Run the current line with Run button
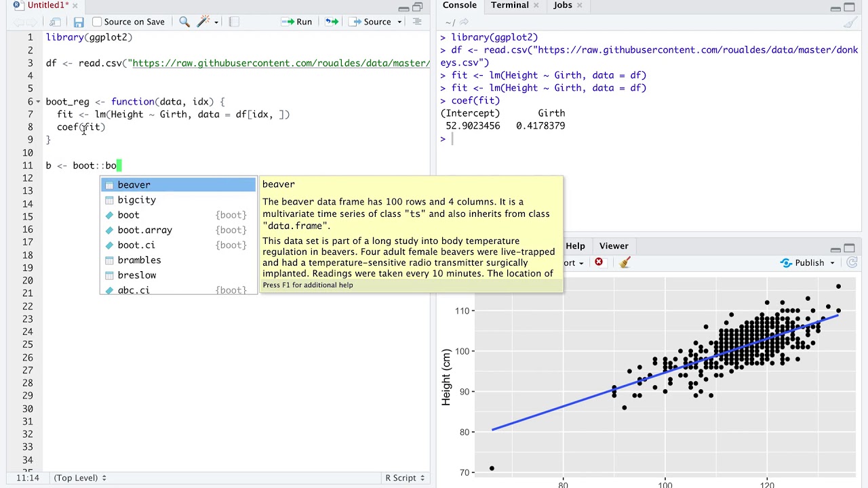Viewport: 868px width, 488px height. [x=297, y=22]
